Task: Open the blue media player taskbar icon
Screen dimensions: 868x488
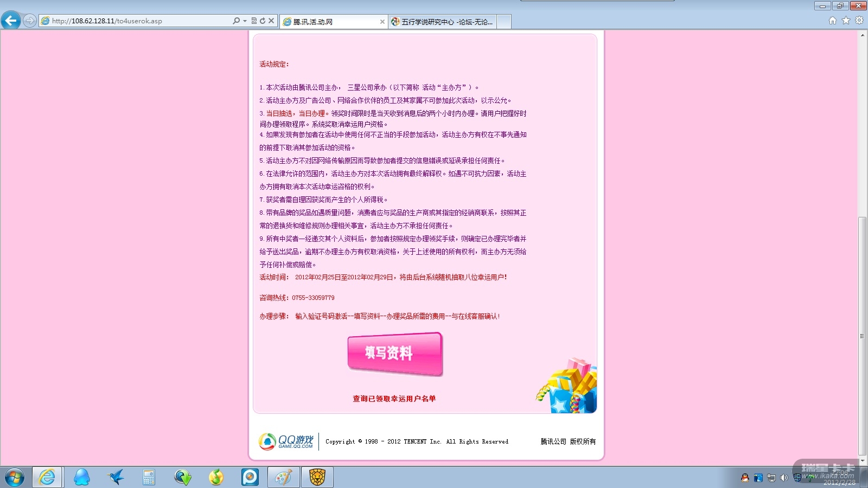Action: 250,477
